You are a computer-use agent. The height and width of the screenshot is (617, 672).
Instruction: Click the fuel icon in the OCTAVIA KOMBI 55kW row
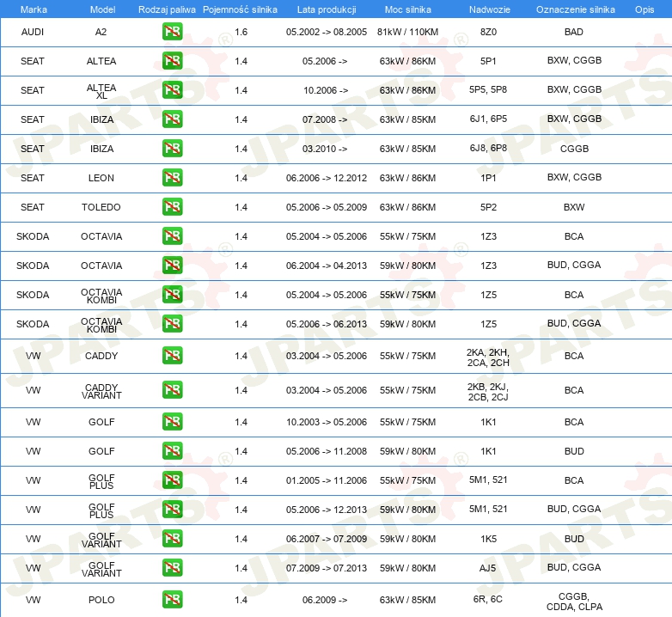coord(172,295)
